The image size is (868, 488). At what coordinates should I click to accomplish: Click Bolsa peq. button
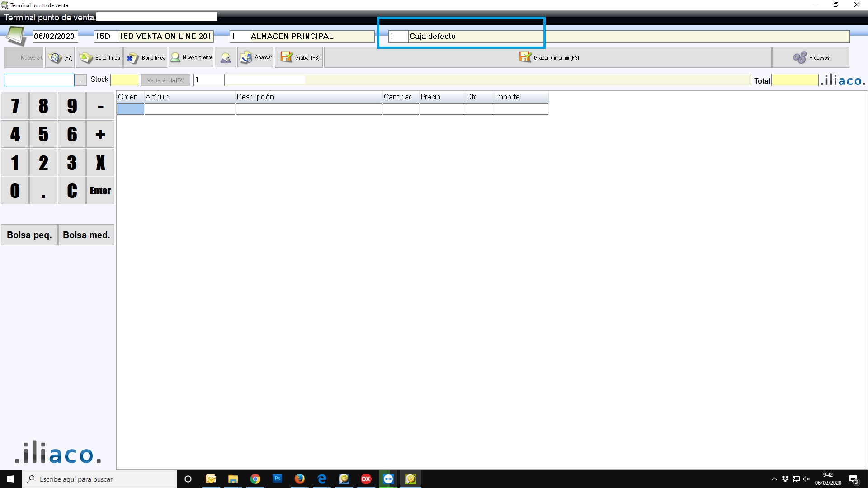click(29, 235)
